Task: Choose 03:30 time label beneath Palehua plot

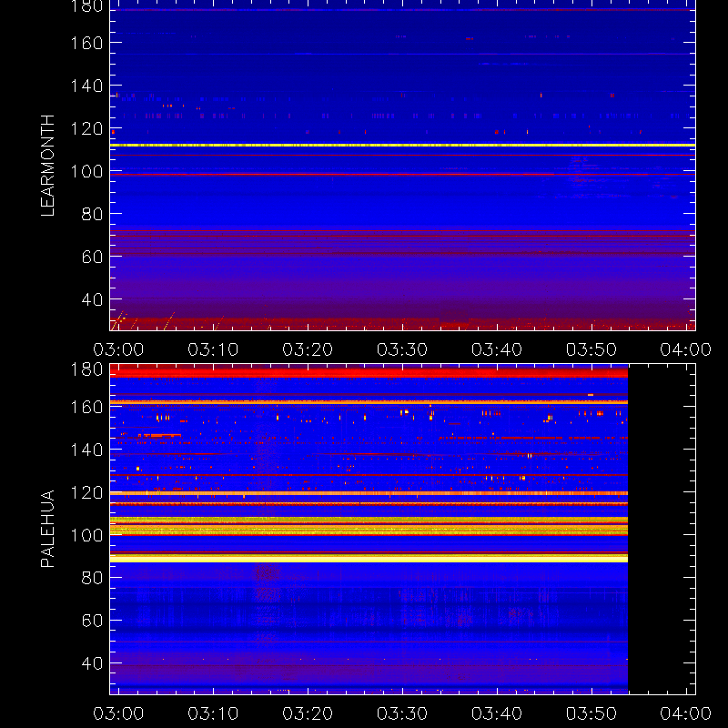Action: 402,713
